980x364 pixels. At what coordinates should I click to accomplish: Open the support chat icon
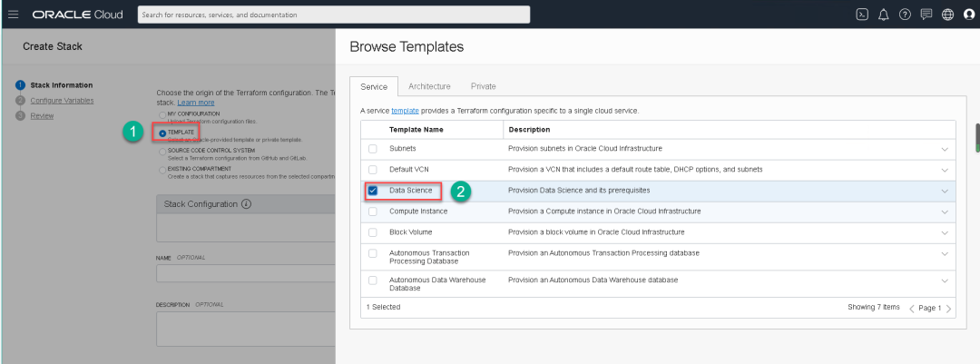(x=926, y=15)
